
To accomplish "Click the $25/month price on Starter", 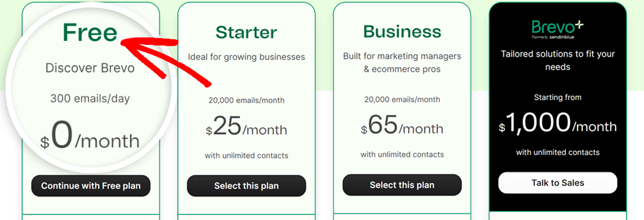I will 246,127.
